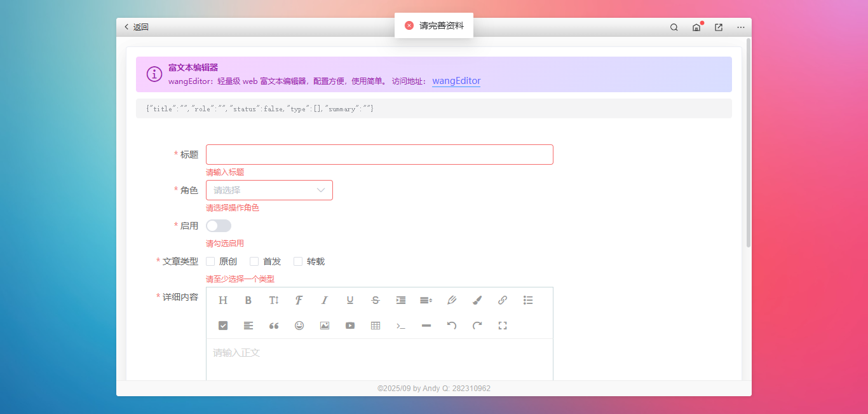Image resolution: width=868 pixels, height=414 pixels.
Task: Apply italic formatting in the editor toolbar
Action: tap(325, 300)
